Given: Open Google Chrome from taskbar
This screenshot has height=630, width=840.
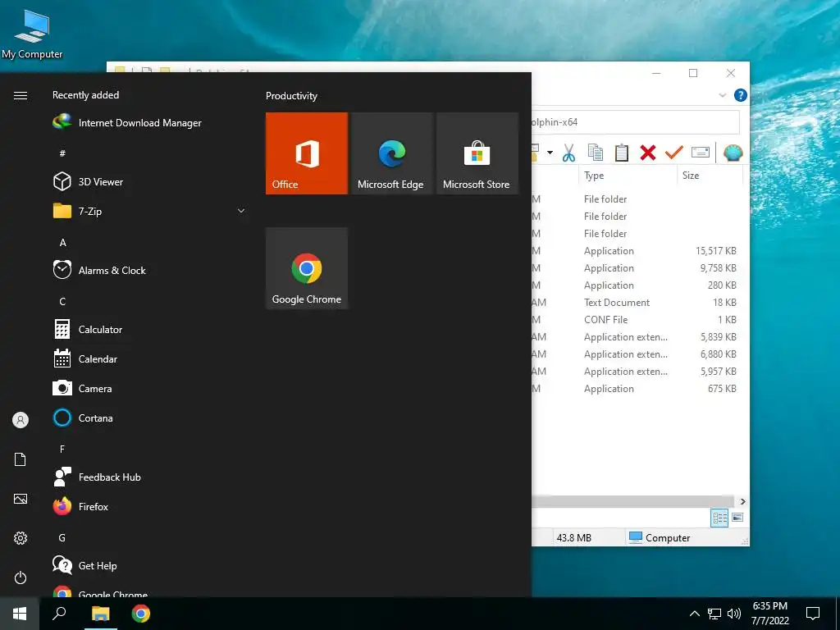Looking at the screenshot, I should click(x=141, y=614).
